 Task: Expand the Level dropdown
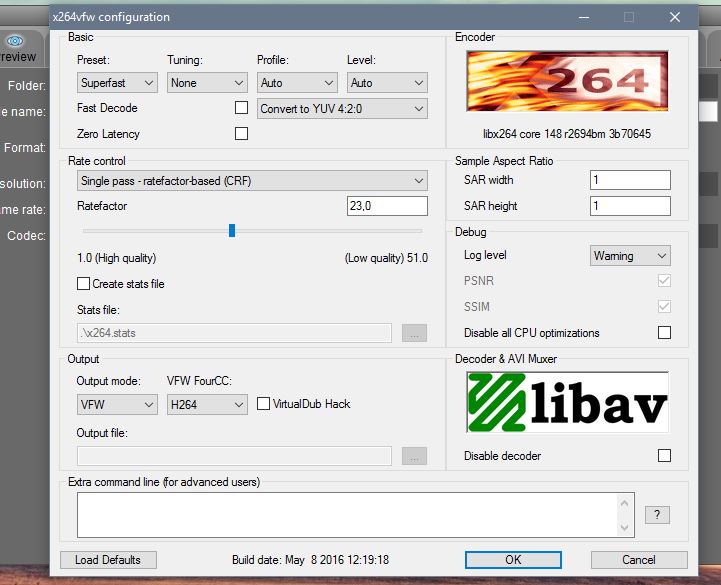pyautogui.click(x=387, y=83)
